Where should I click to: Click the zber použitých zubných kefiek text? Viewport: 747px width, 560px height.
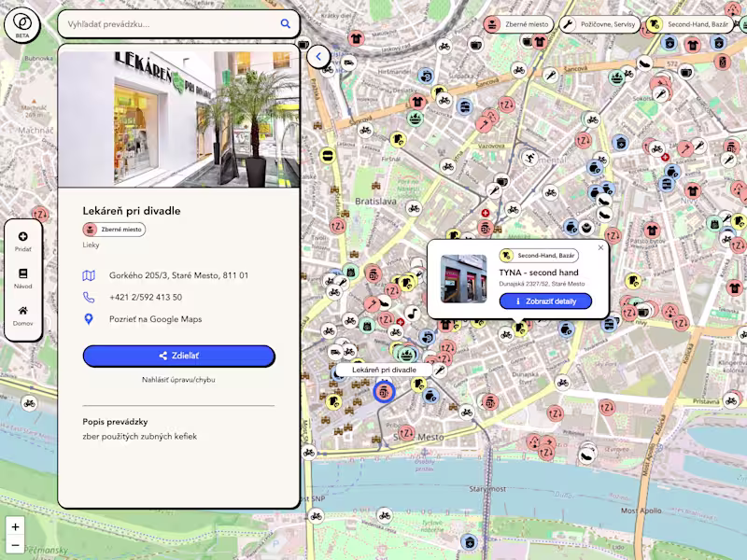139,436
